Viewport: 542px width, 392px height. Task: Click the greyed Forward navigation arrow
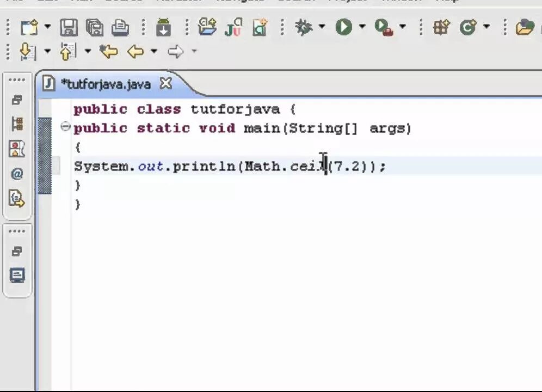point(176,52)
